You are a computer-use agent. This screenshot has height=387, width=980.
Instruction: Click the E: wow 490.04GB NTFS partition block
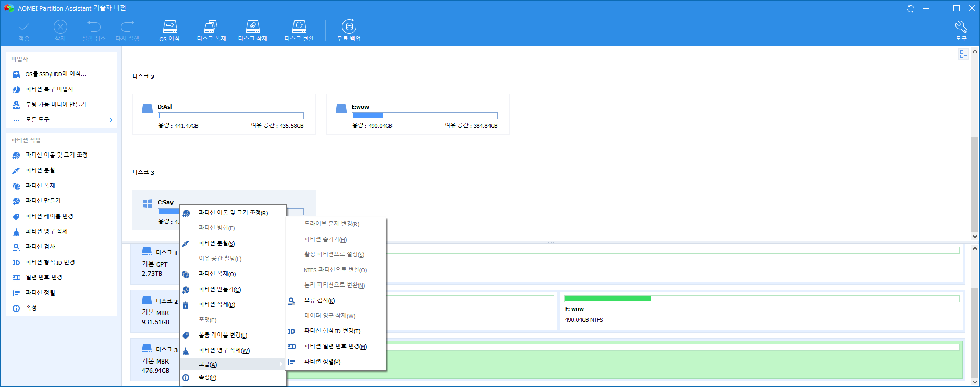762,311
